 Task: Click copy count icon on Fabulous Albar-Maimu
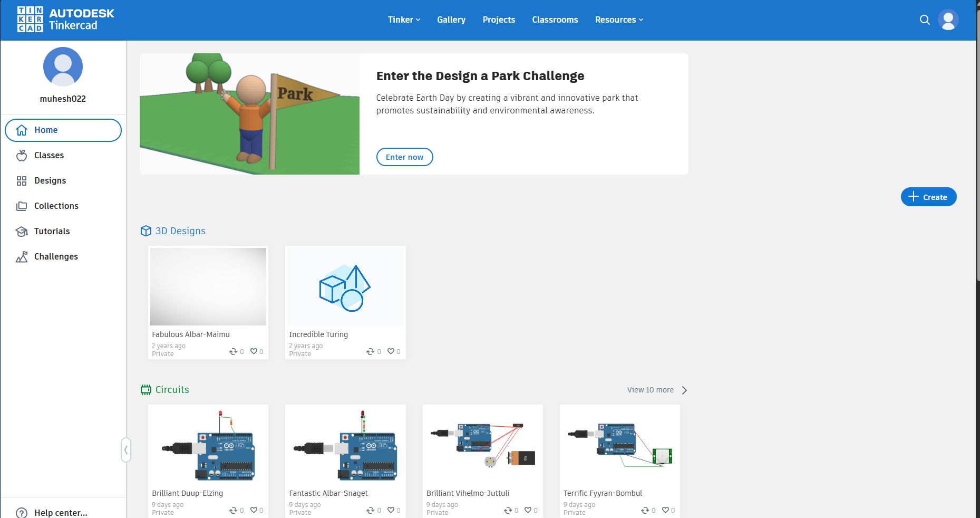tap(233, 351)
